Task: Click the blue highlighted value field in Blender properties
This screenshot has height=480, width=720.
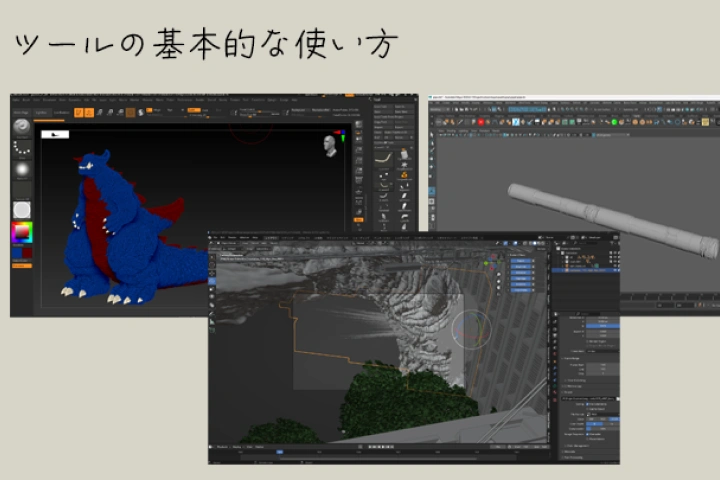Action: 603,326
